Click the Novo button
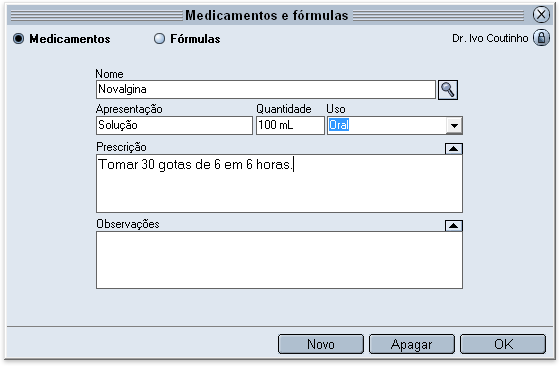Viewport: 560px width, 366px height. 321,344
